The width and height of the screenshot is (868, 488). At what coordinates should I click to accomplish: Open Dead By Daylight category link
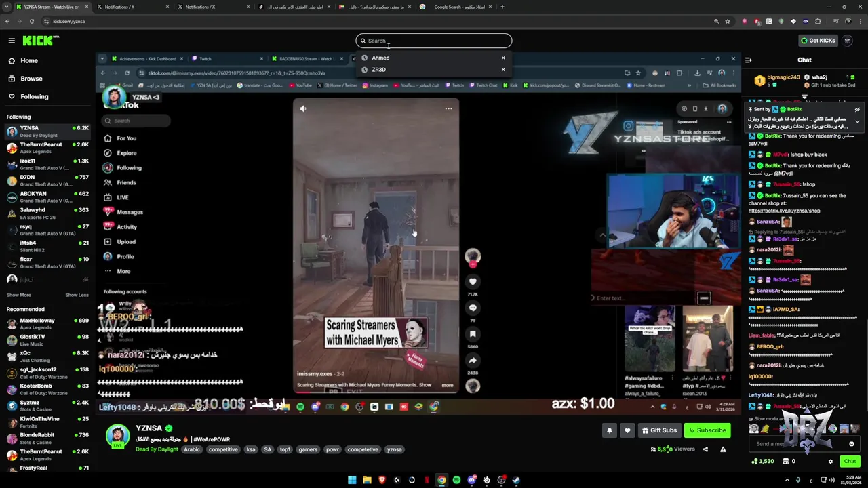157,449
